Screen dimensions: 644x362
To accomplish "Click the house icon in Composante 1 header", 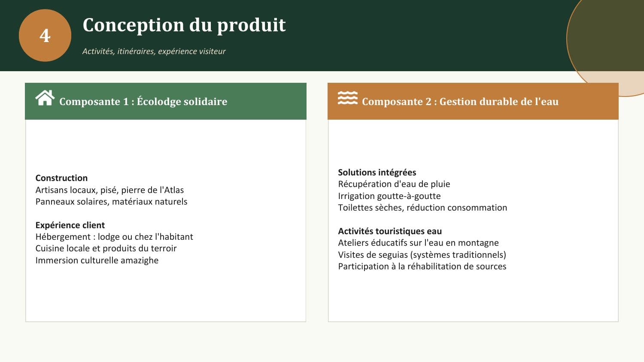I will click(45, 98).
